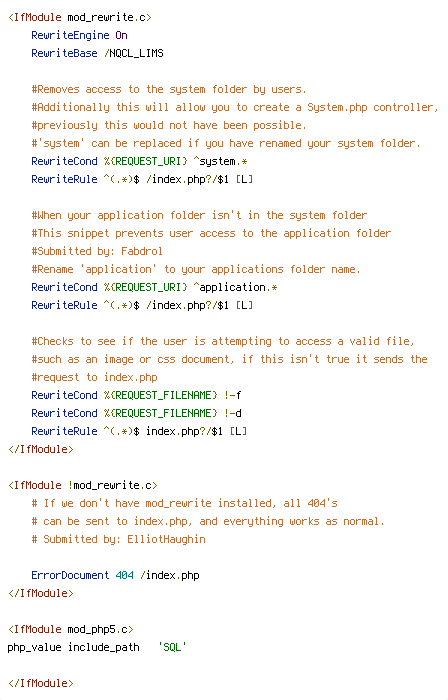Click the opening IfModule mod_rewrite.c tag

tap(80, 17)
